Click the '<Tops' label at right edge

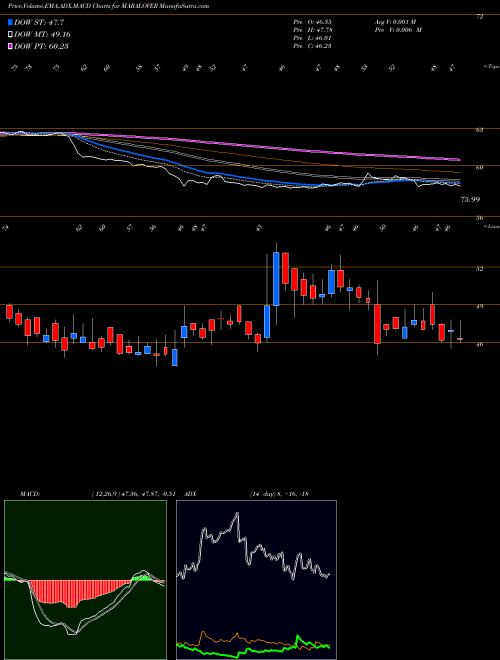click(491, 67)
